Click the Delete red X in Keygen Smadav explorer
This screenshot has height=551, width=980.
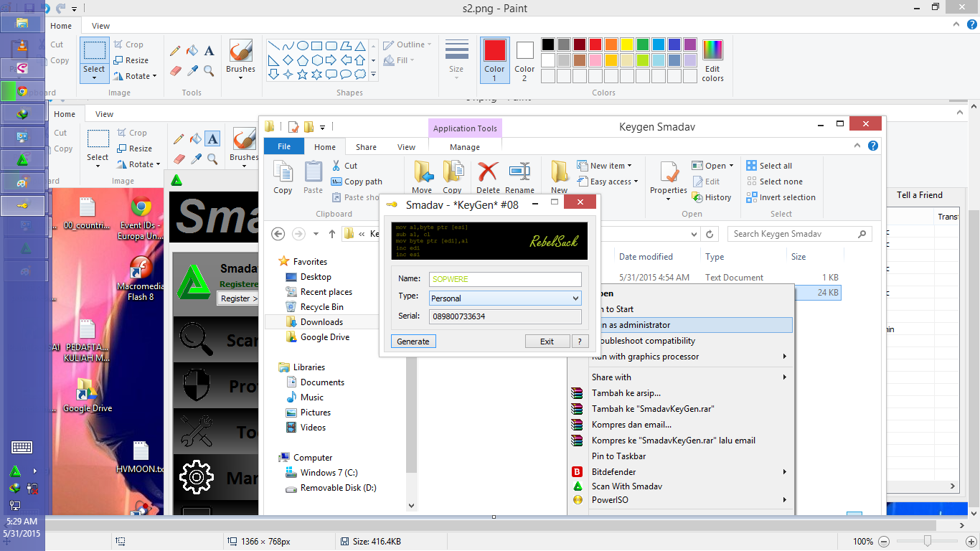pyautogui.click(x=488, y=176)
